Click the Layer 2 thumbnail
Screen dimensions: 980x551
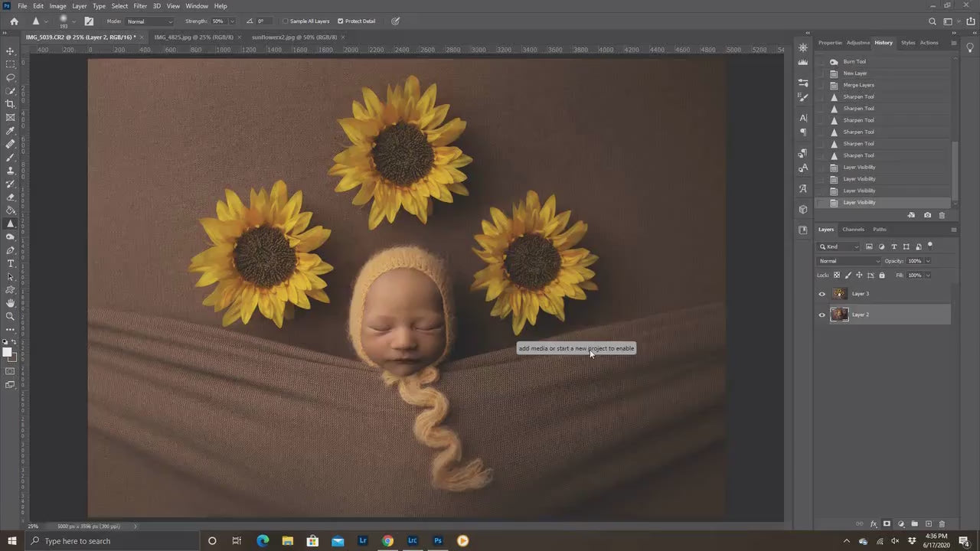pos(839,314)
